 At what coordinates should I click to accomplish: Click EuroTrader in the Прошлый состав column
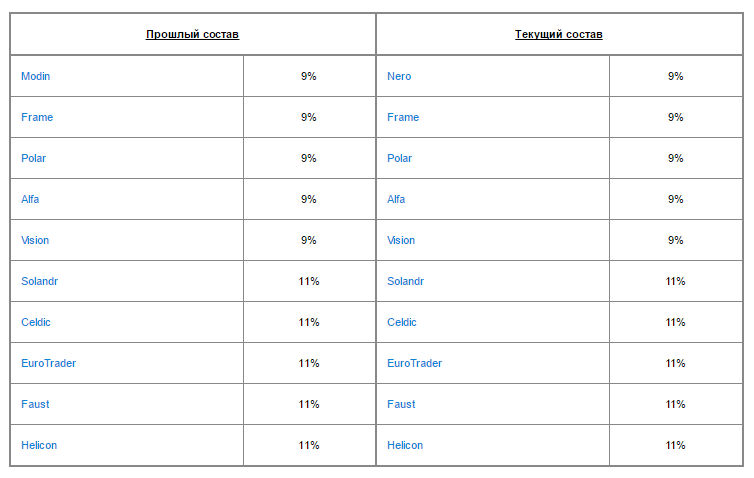coord(48,363)
